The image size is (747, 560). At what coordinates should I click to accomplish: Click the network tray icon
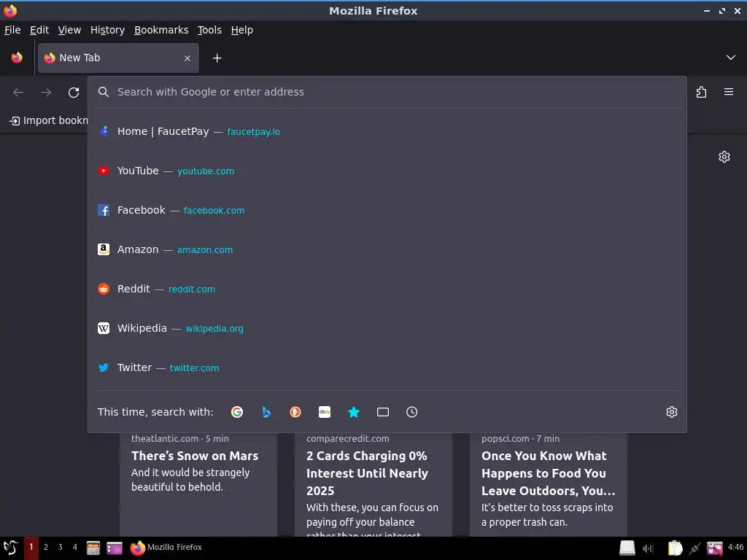point(694,548)
